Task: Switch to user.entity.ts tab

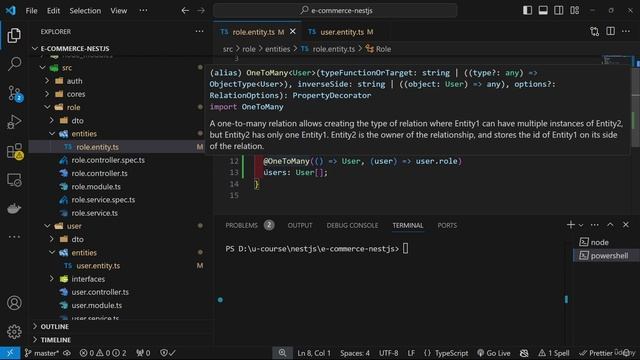Action: click(341, 32)
